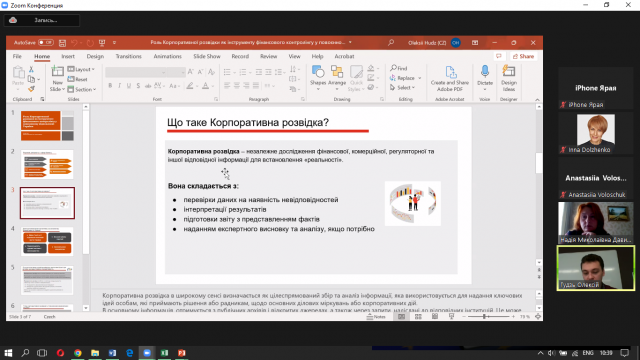Click the Reset slide button

click(x=78, y=79)
